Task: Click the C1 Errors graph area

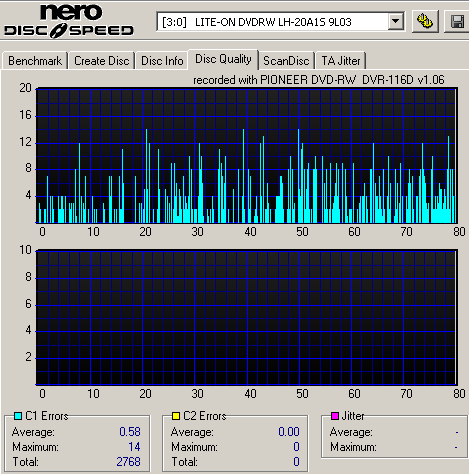Action: (246, 156)
